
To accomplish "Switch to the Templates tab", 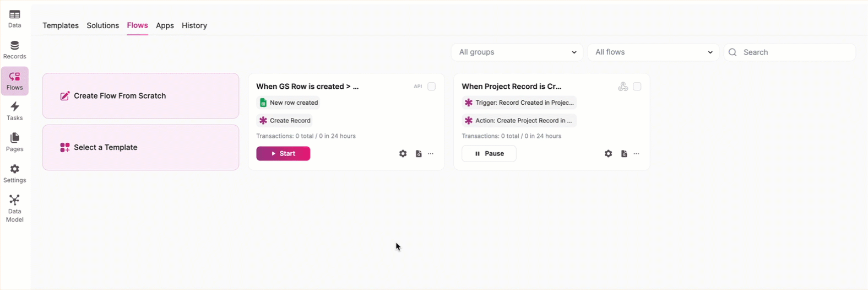I will pyautogui.click(x=61, y=25).
